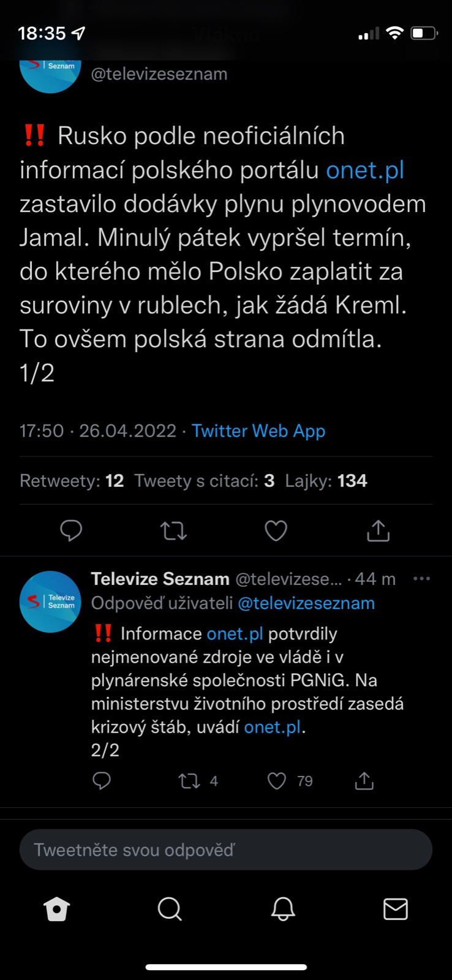
Task: Go to the Home tab
Action: [x=57, y=910]
